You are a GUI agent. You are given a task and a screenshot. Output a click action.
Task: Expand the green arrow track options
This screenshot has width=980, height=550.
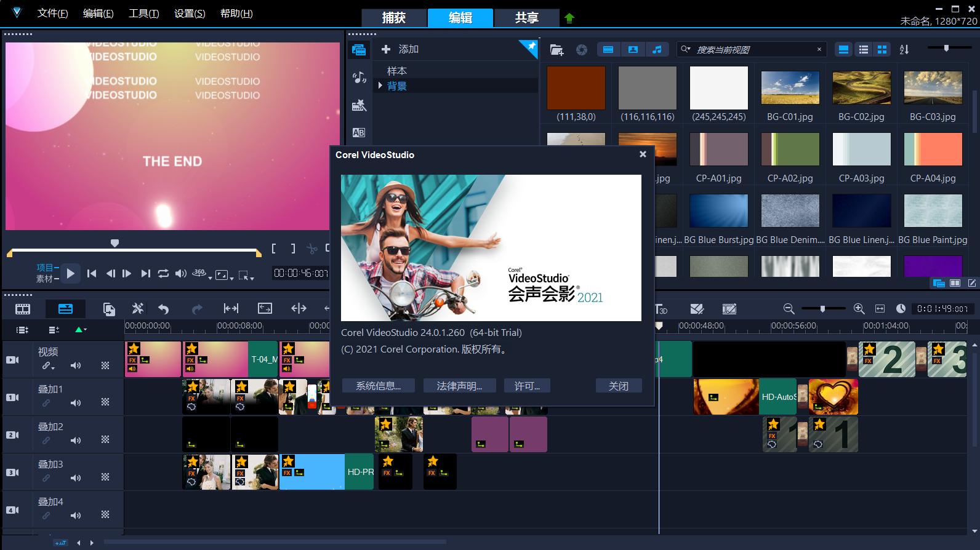click(x=81, y=330)
